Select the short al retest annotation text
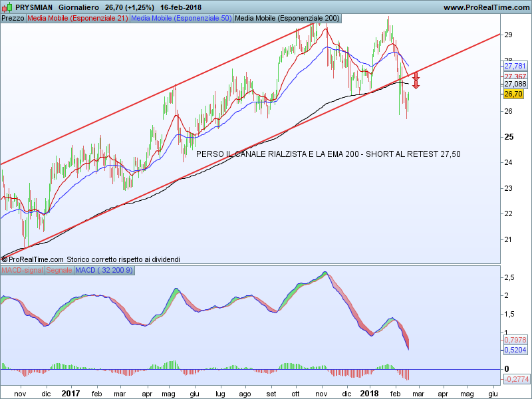532x399 pixels. pos(329,154)
